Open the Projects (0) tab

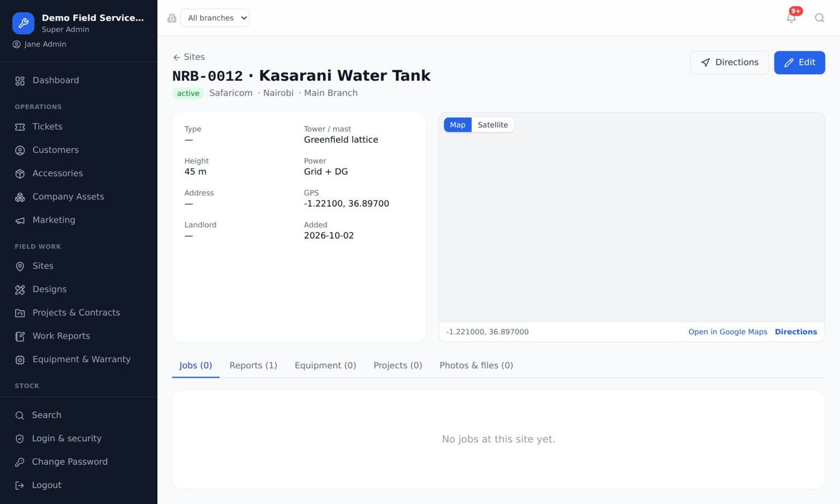point(398,365)
